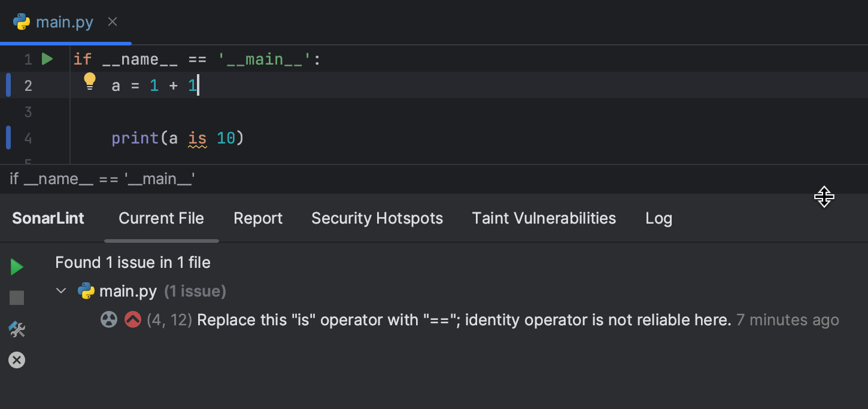Run SonarLint analysis with the green play button
Image resolution: width=868 pixels, height=409 pixels.
coord(17,267)
